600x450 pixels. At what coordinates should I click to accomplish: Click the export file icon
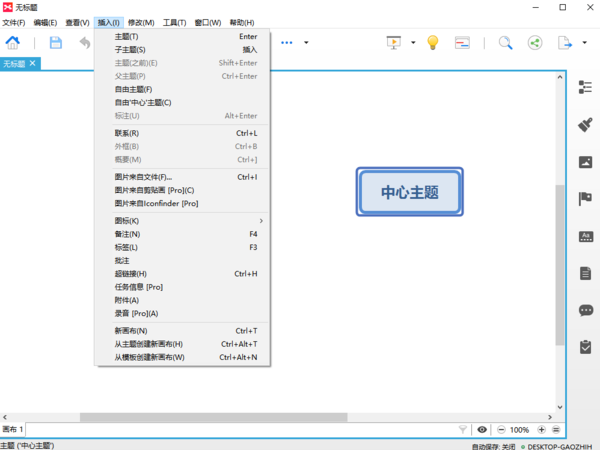click(x=565, y=42)
